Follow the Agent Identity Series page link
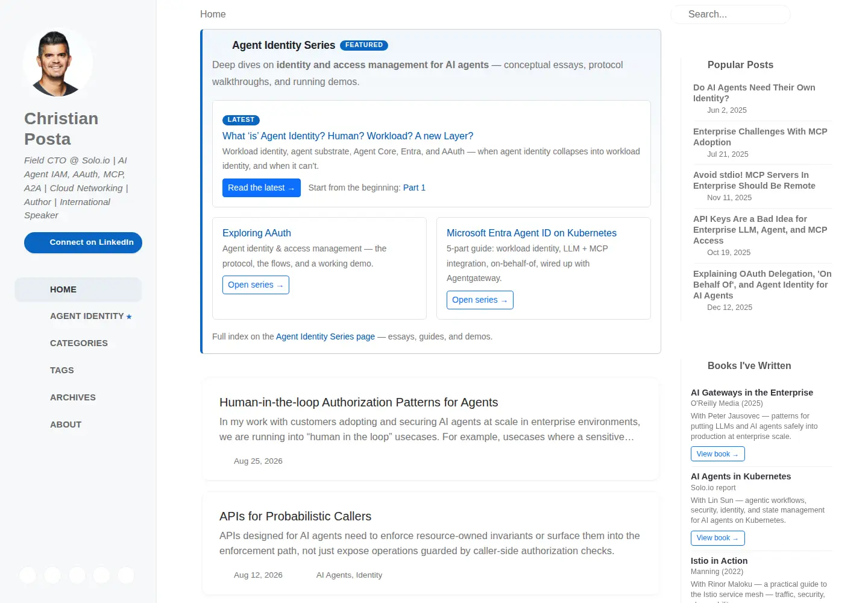The image size is (868, 603). pos(325,336)
